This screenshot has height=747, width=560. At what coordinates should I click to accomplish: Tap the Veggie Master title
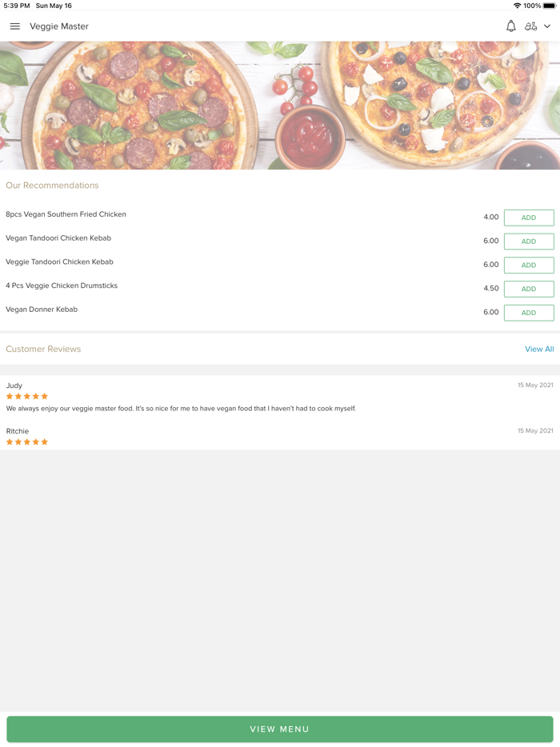(x=59, y=26)
